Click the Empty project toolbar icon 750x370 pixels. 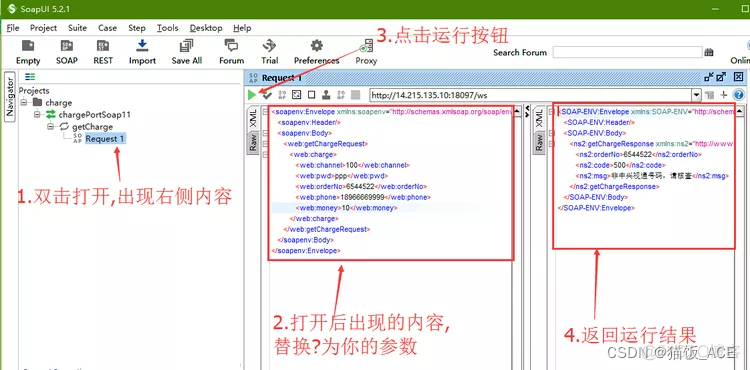click(x=28, y=46)
